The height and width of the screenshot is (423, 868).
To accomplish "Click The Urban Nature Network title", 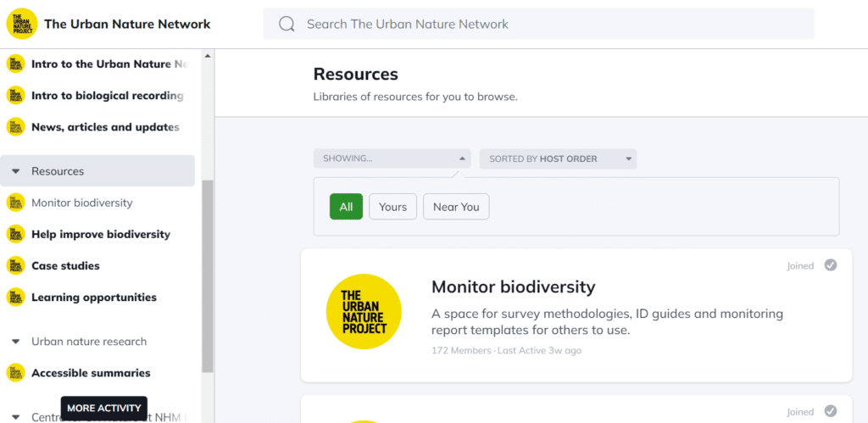I will [x=127, y=24].
